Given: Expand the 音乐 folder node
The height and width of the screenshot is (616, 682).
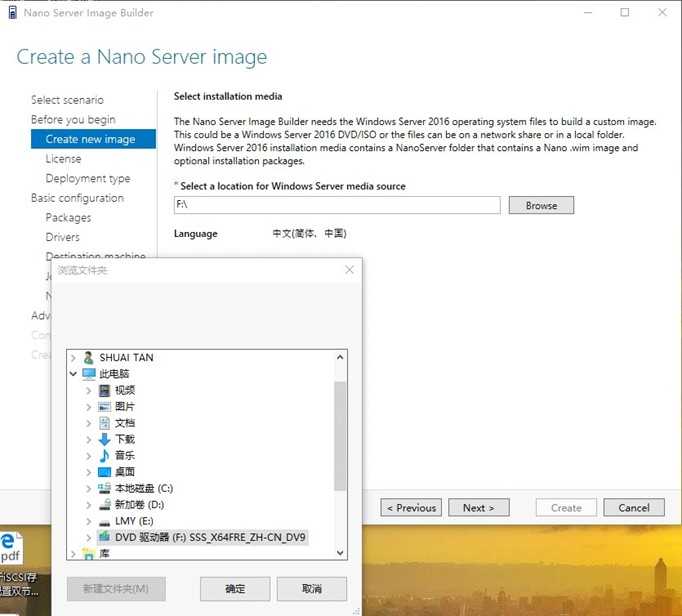Looking at the screenshot, I should (89, 455).
